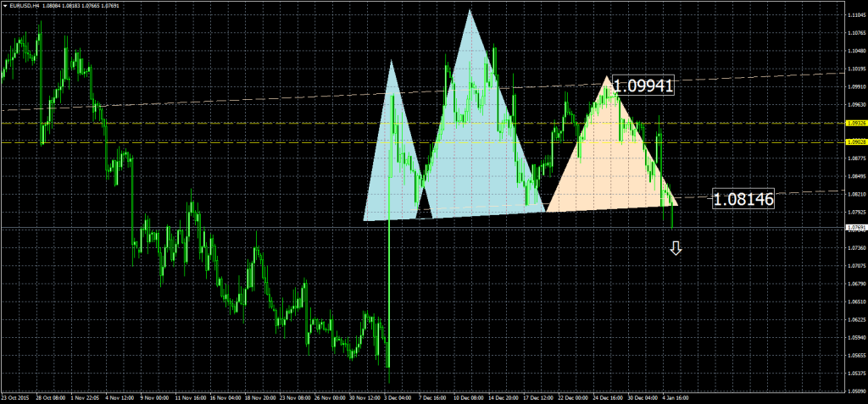Click the 23 Oct 2015 date label
Viewport: 868px width, 404px height.
pos(17,396)
